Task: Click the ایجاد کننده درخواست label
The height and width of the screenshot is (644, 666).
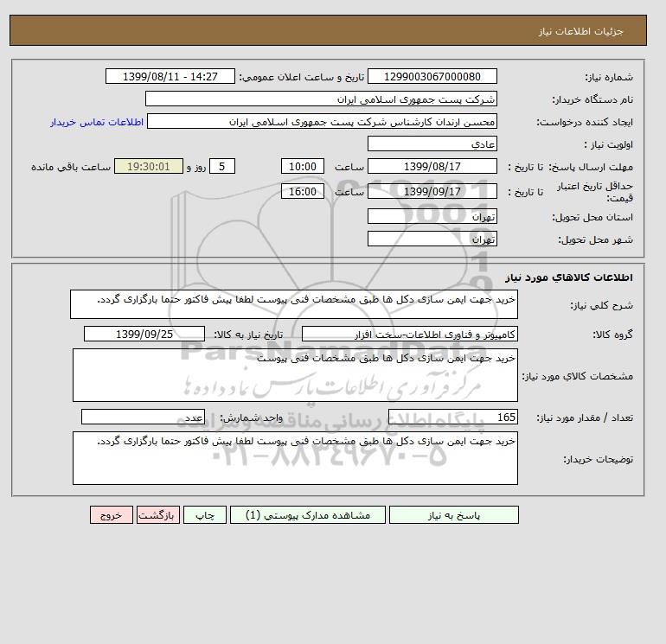Action: [585, 122]
